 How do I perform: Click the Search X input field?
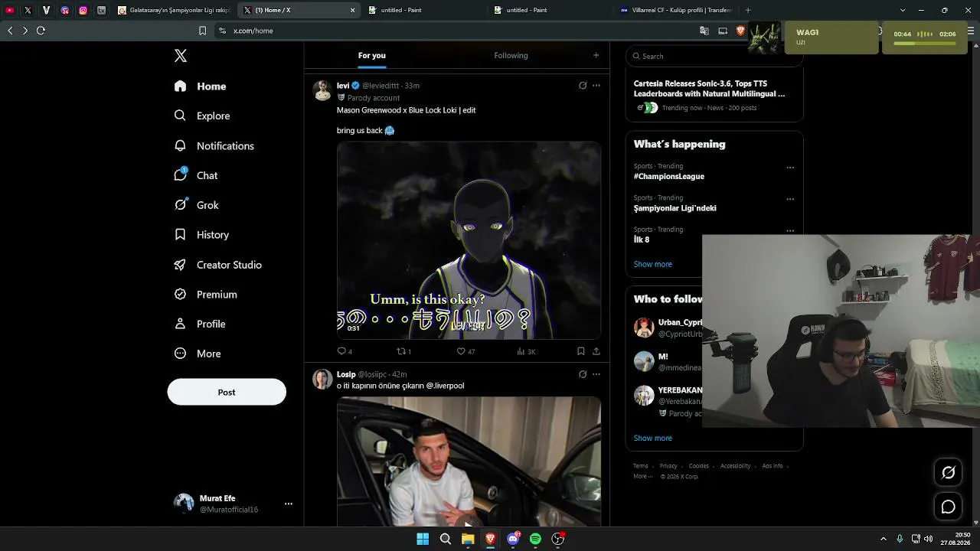[x=714, y=56]
